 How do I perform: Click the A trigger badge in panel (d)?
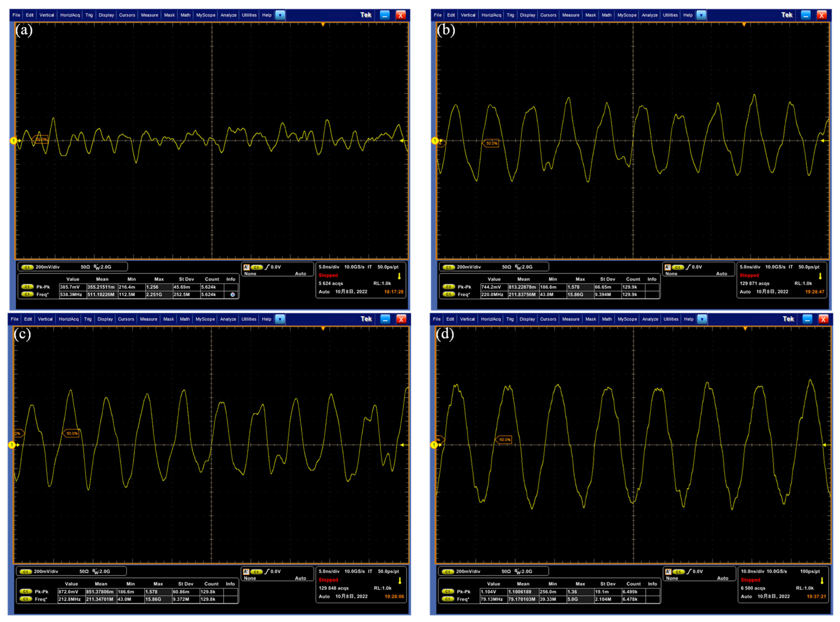coord(668,571)
